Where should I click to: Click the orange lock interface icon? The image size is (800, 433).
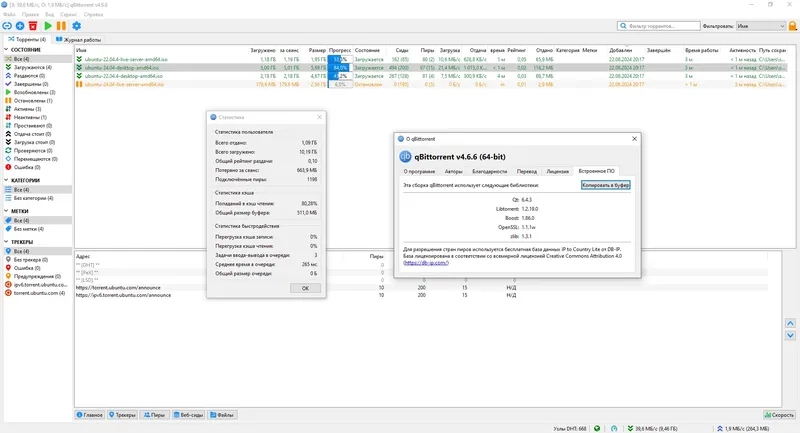(x=792, y=26)
